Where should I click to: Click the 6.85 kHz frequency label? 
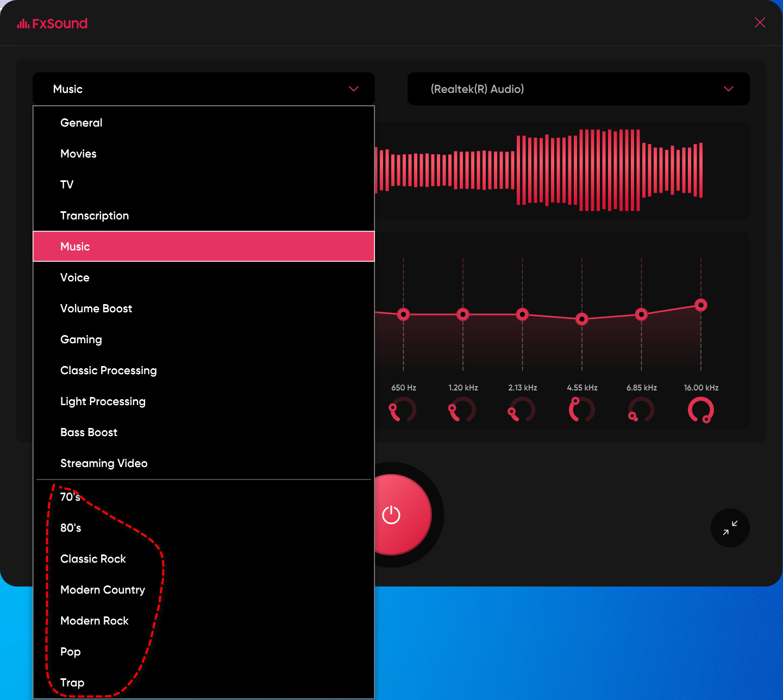[x=642, y=388]
